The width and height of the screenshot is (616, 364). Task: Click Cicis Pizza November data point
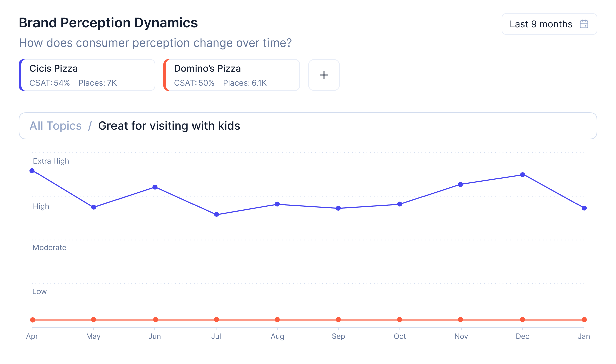click(461, 184)
